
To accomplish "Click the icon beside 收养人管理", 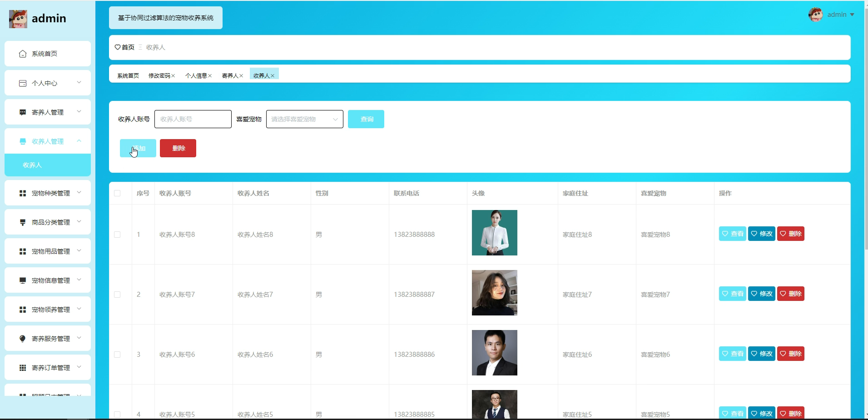I will pyautogui.click(x=23, y=141).
